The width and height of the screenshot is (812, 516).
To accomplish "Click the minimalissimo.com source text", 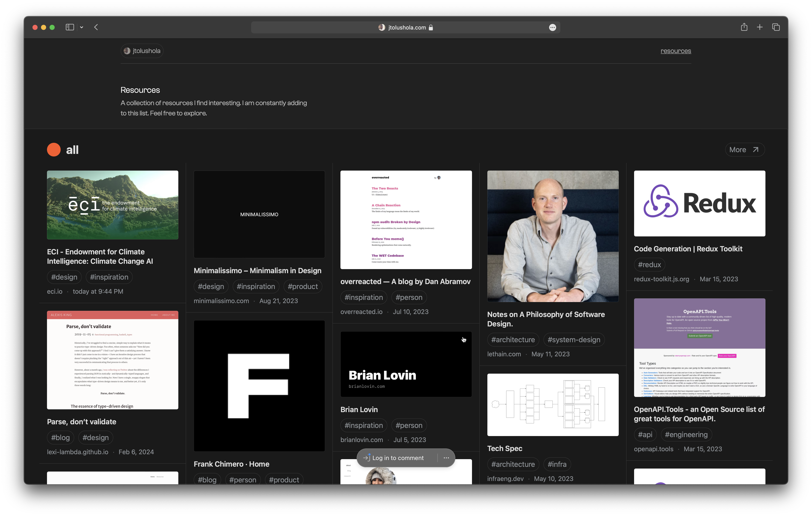I will [221, 301].
